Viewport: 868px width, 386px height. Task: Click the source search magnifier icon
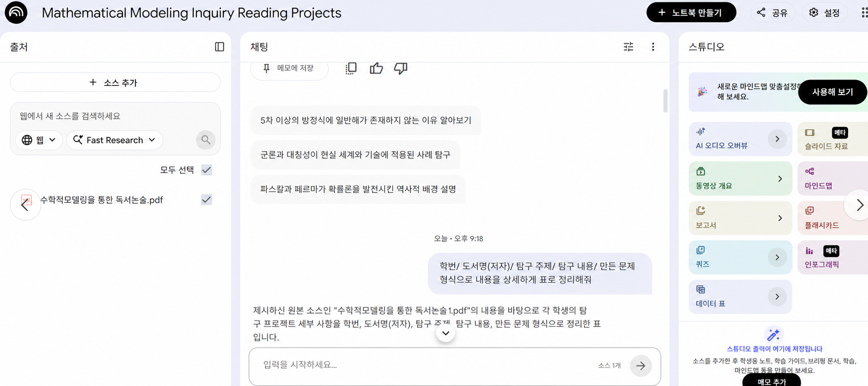coord(206,140)
